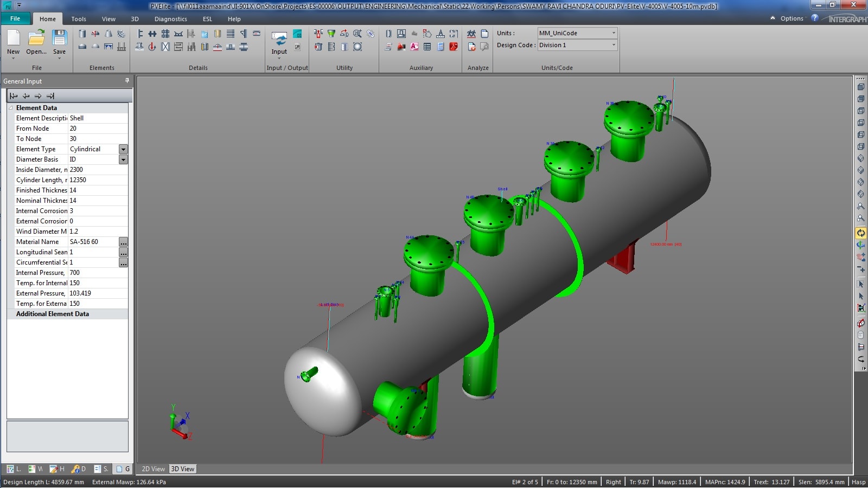This screenshot has width=868, height=488.
Task: Click the "Cylinder Length" value 12350
Action: [x=98, y=180]
